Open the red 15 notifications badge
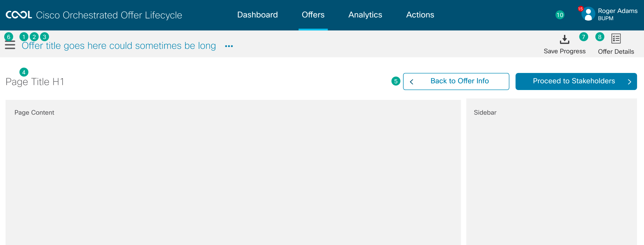Image resolution: width=644 pixels, height=245 pixels. coord(580,9)
